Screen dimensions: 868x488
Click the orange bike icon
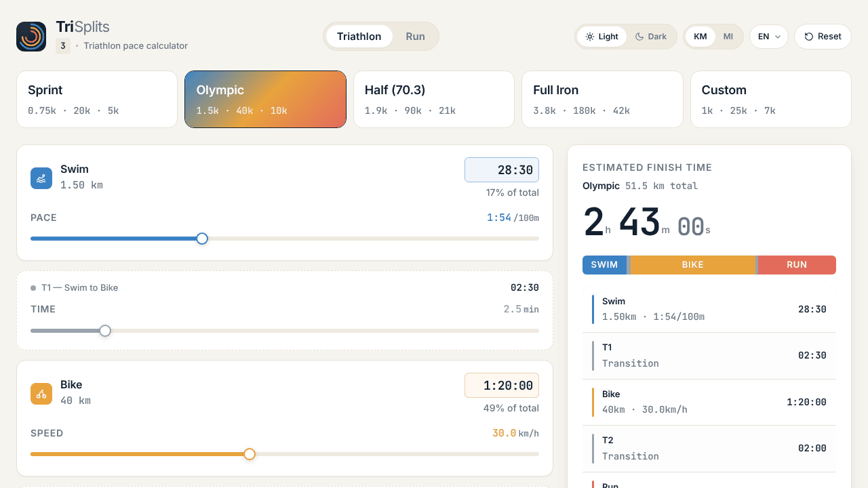[41, 394]
